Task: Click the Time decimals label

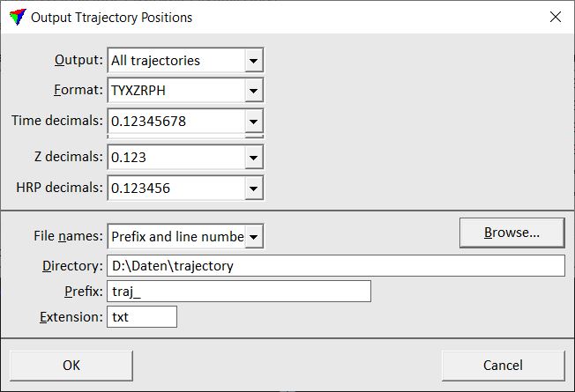Action: point(57,121)
